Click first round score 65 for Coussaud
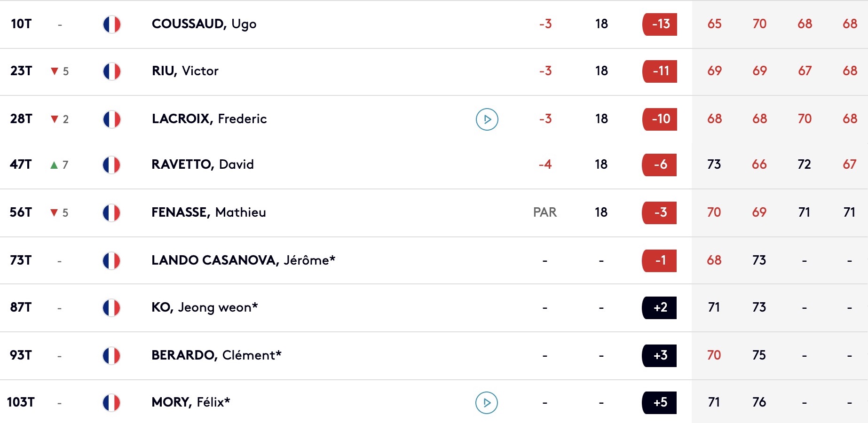The image size is (868, 423). 714,24
